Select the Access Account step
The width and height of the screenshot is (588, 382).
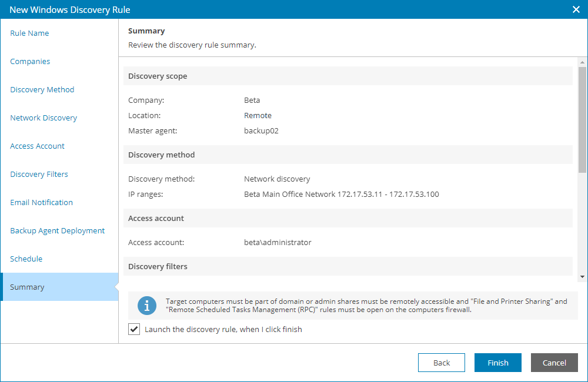click(x=37, y=146)
